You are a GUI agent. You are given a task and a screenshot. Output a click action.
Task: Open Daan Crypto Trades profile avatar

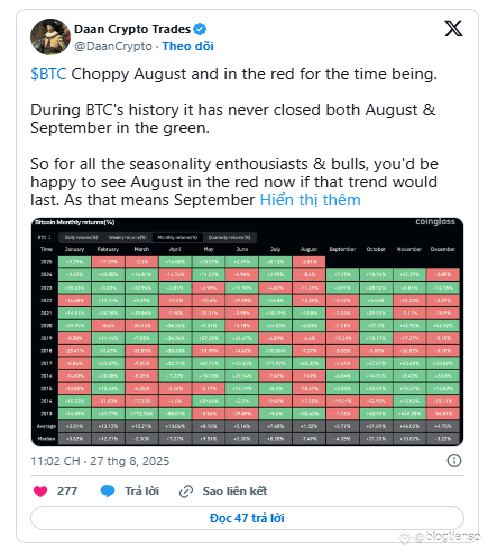pos(50,37)
